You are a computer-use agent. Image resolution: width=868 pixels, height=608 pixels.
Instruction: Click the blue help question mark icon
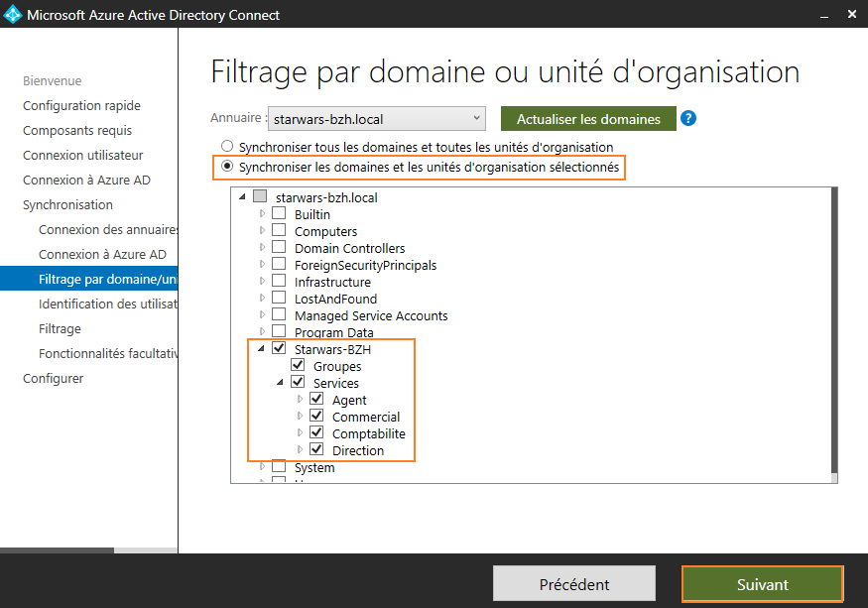(688, 118)
